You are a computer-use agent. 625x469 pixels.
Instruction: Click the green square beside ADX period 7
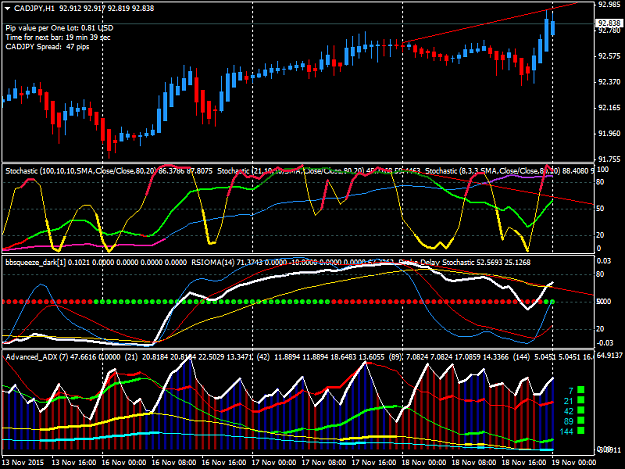click(x=581, y=389)
